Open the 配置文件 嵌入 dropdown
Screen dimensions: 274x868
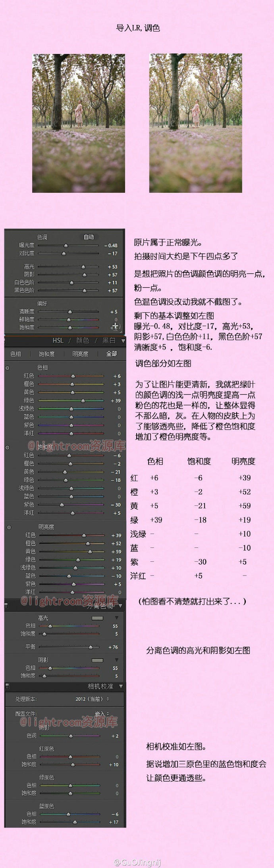tap(102, 714)
